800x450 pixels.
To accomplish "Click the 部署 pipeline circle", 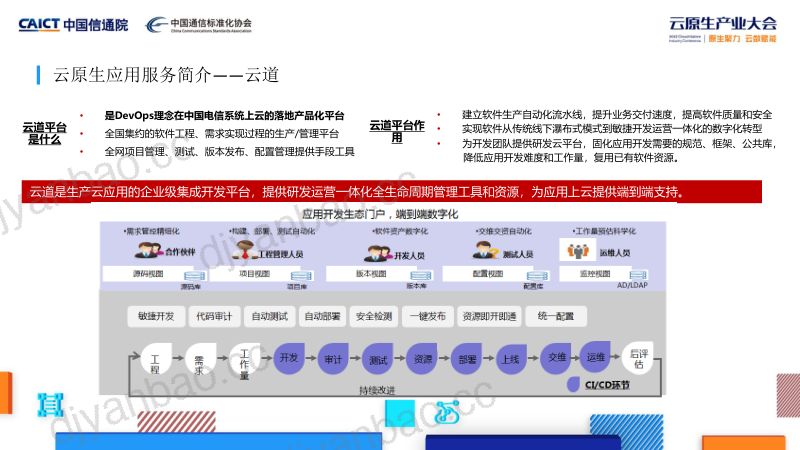I will (x=467, y=359).
